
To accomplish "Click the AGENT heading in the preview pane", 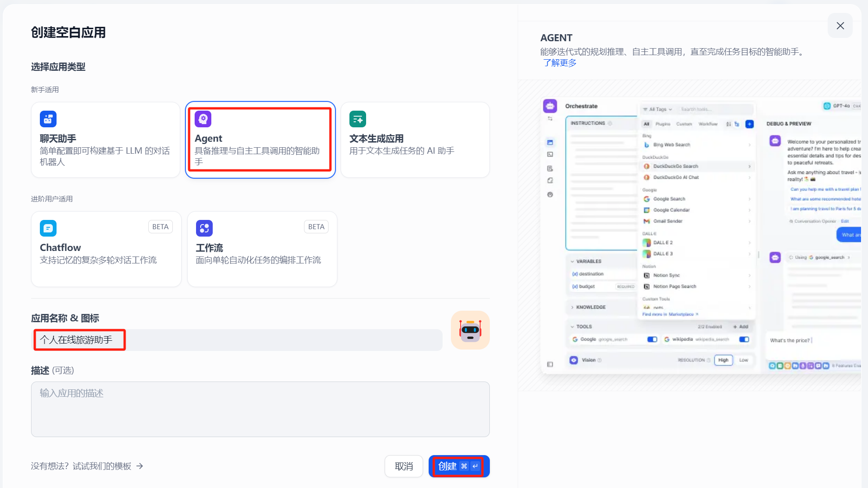I will [556, 38].
